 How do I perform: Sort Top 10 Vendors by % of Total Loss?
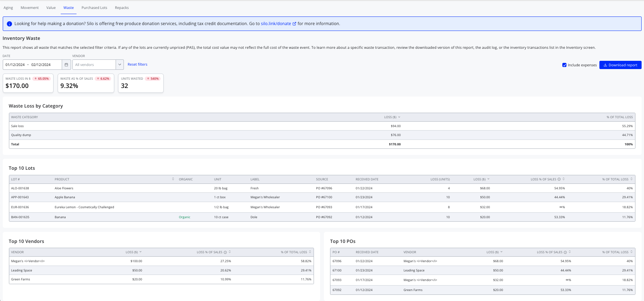click(x=310, y=252)
